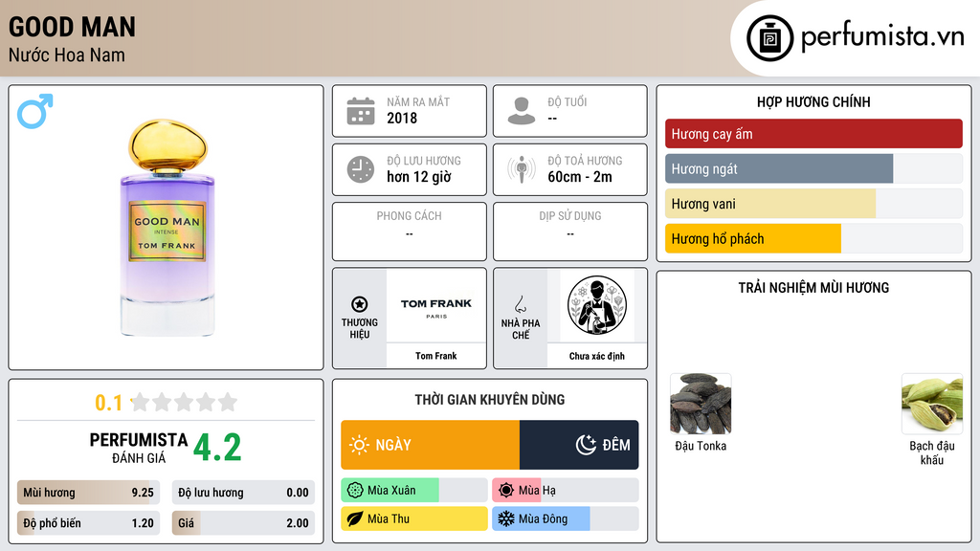Click the Hương hổ phách accord bar
This screenshot has height=551, width=980.
(813, 238)
